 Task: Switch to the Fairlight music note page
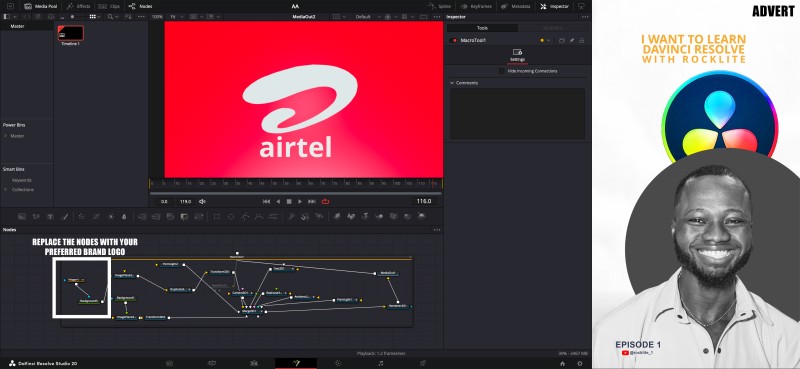[381, 363]
